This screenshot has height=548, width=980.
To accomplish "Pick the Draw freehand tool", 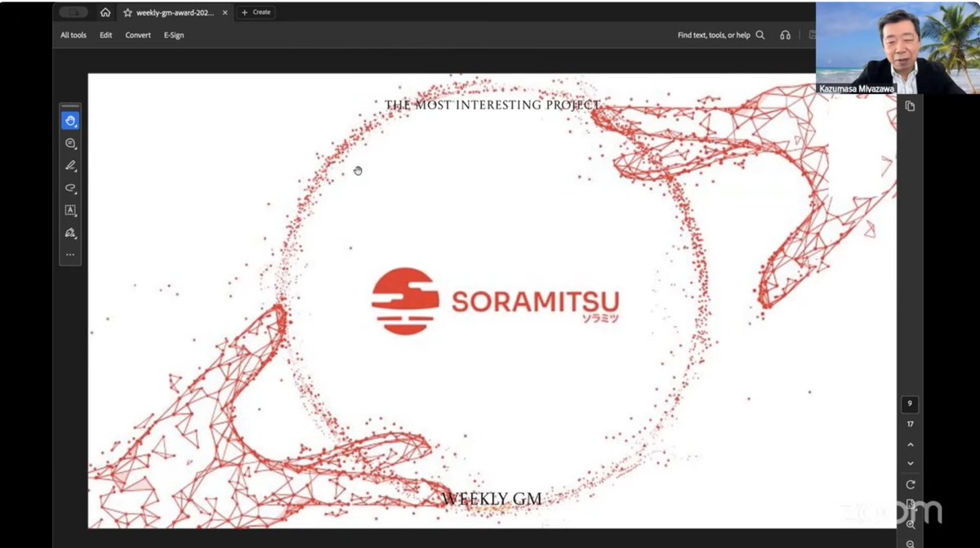I will pyautogui.click(x=70, y=188).
